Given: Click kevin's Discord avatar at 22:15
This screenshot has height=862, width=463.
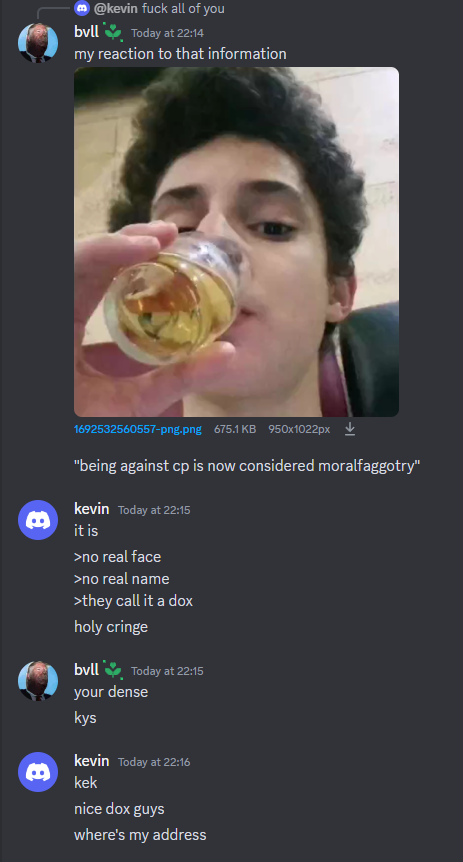Looking at the screenshot, I should 38,520.
